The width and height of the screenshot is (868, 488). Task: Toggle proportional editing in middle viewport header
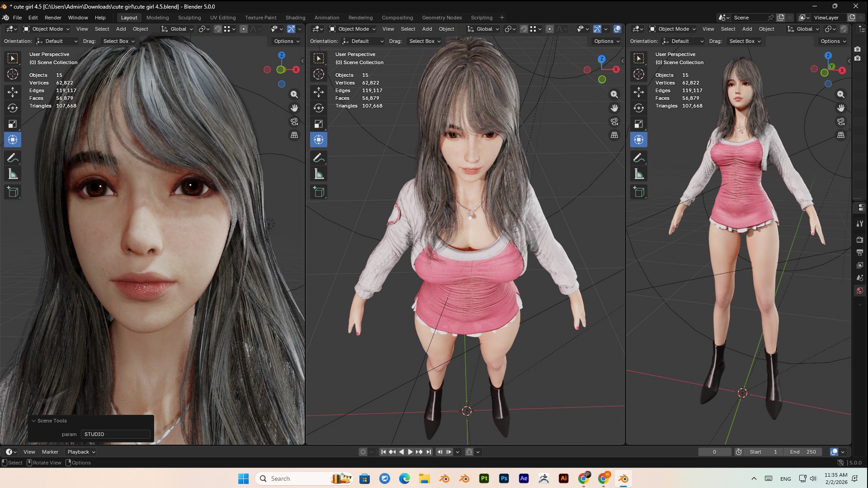point(550,29)
